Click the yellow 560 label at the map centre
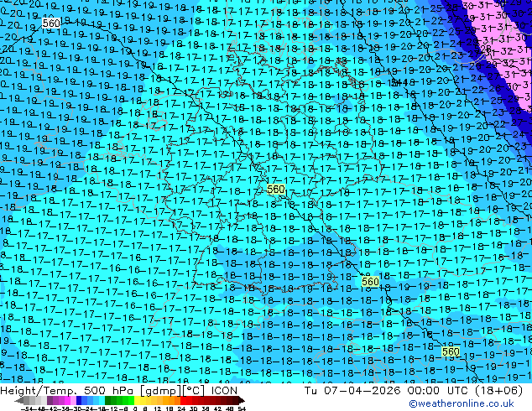 coord(276,190)
